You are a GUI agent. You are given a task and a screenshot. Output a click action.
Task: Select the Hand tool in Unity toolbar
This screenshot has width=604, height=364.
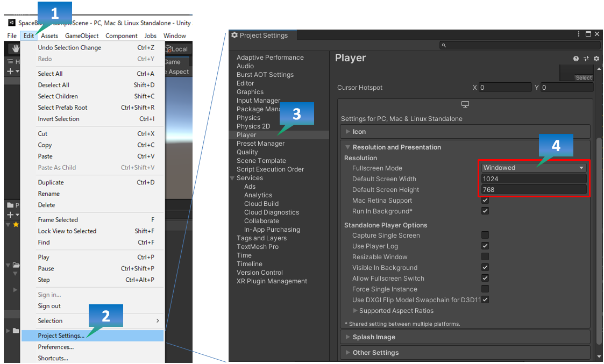(x=16, y=48)
